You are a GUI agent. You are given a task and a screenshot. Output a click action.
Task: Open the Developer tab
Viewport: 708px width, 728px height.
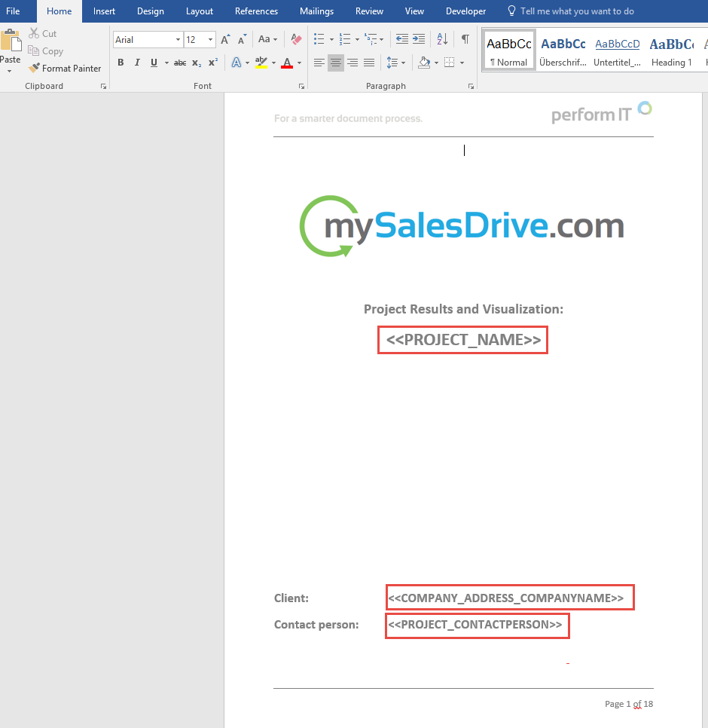[x=465, y=11]
